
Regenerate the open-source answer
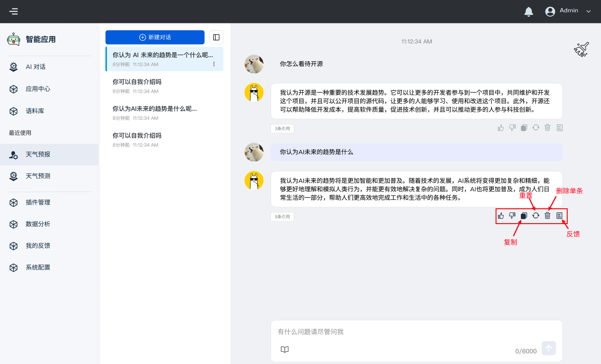point(536,128)
